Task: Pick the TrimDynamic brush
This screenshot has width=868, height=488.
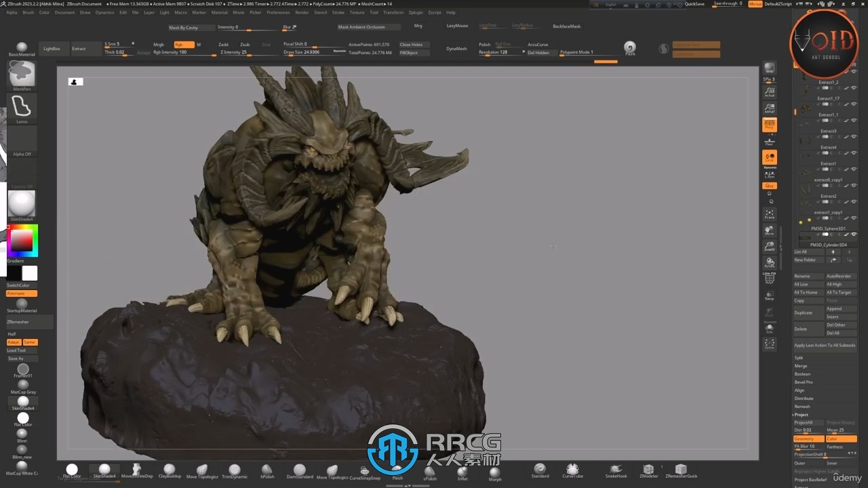Action: (235, 471)
